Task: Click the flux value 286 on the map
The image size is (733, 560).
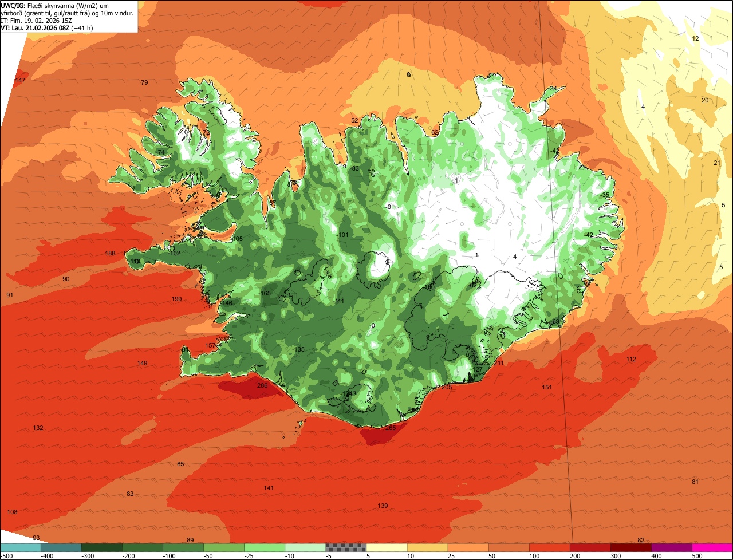Action: [x=262, y=385]
